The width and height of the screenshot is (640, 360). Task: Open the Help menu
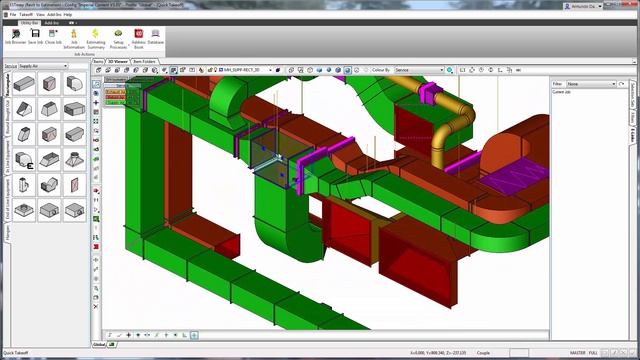click(x=68, y=14)
